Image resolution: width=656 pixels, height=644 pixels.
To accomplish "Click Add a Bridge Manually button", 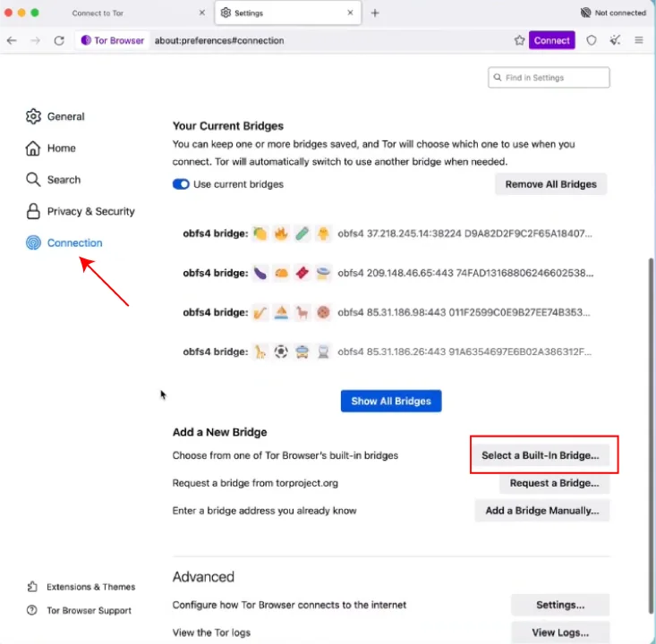I will [541, 511].
